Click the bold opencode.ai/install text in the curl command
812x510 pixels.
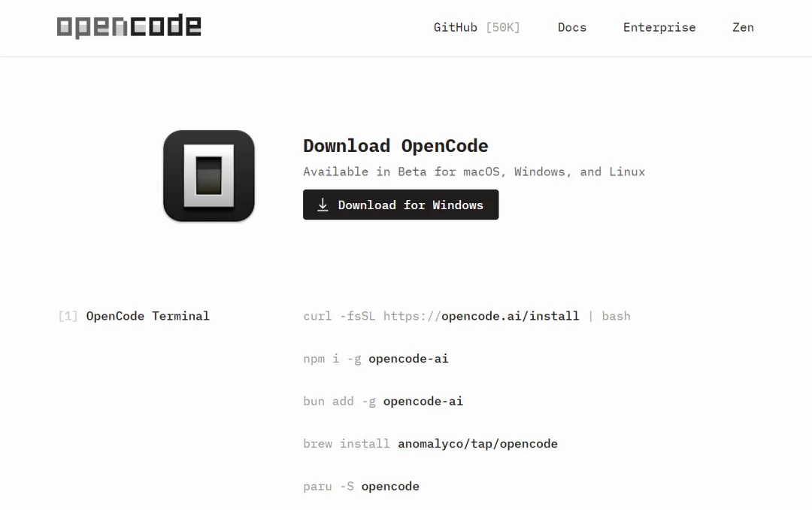508,316
